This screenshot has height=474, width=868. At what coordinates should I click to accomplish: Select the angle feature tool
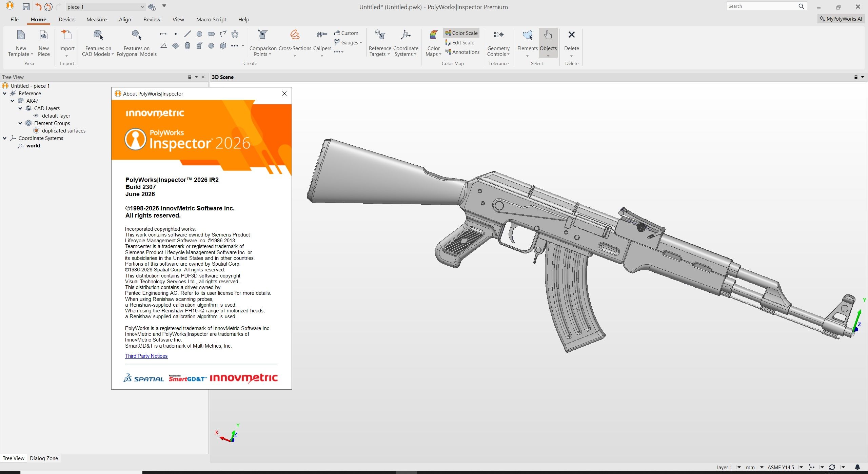(164, 46)
